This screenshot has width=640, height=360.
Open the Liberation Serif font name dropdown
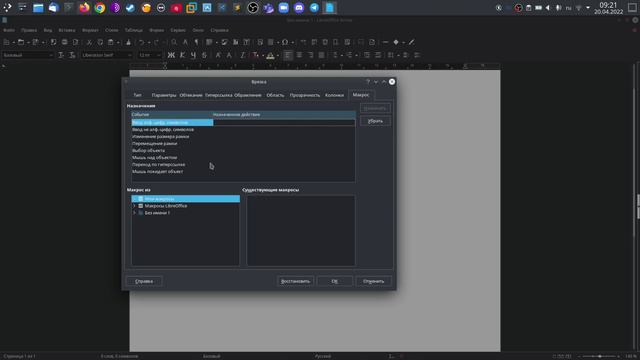[x=130, y=55]
